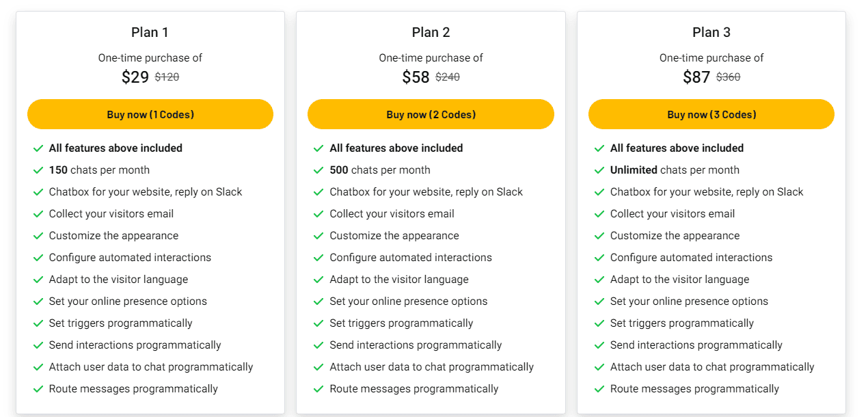This screenshot has width=868, height=417.
Task: Click the checkmark beside "Route messages programmatically" in Plan 2
Action: (x=319, y=388)
